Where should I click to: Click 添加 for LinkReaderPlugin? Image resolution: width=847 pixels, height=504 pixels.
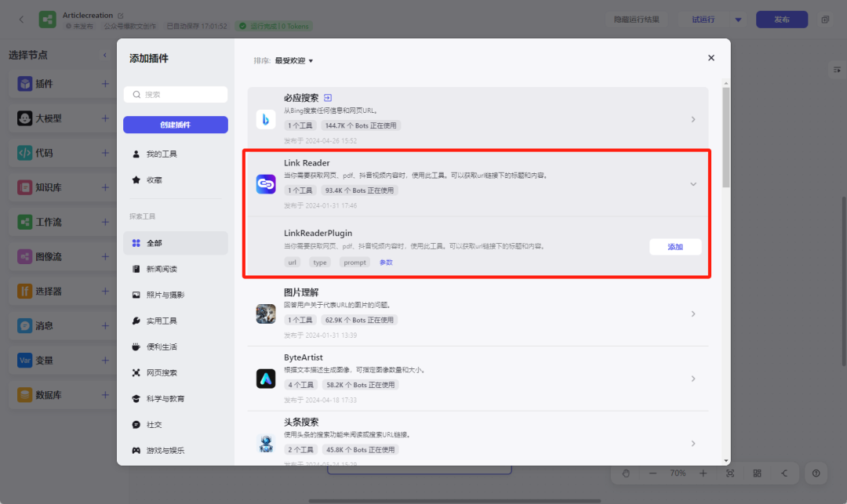(x=675, y=247)
